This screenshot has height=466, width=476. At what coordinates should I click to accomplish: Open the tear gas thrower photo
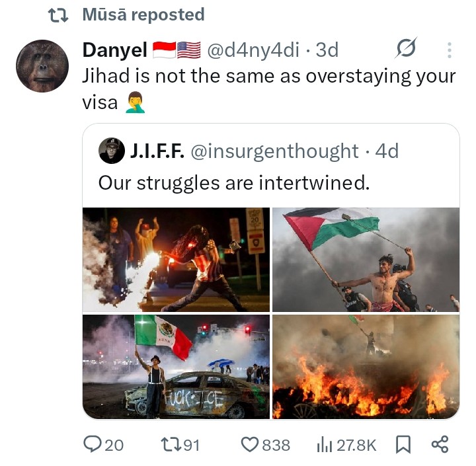[176, 260]
